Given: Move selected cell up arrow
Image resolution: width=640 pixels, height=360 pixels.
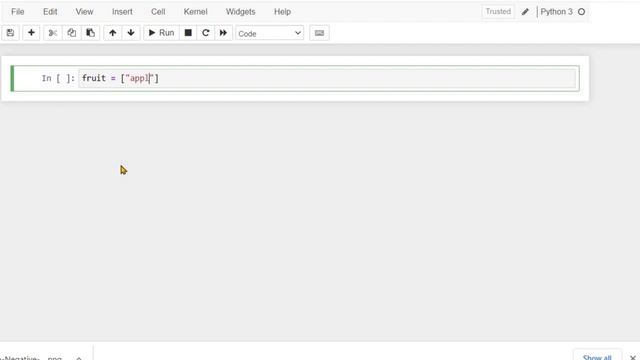Looking at the screenshot, I should (x=113, y=33).
